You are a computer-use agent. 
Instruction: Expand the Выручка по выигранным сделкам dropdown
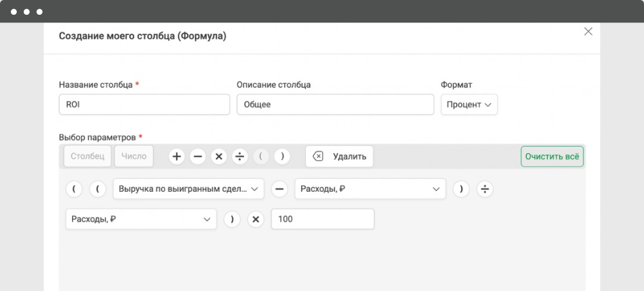pos(189,189)
